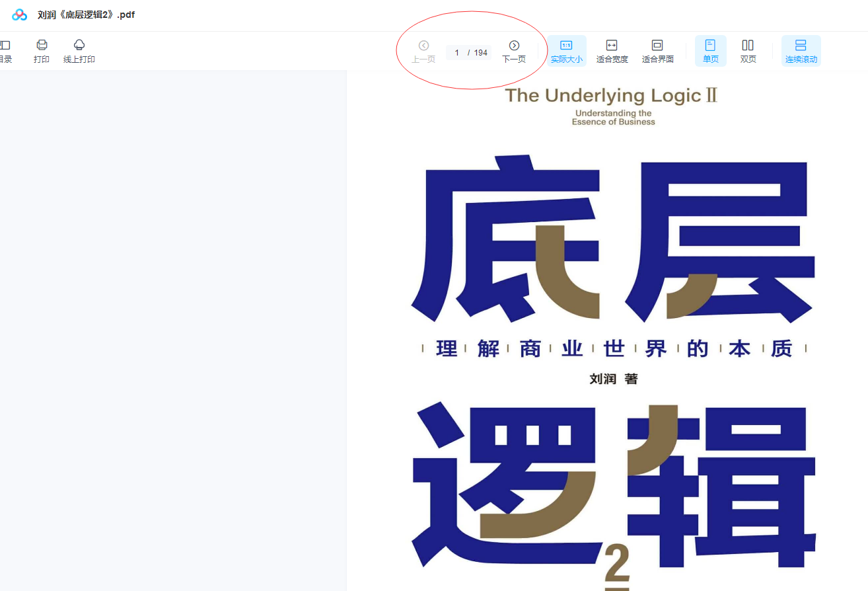The width and height of the screenshot is (868, 591).
Task: Open 线上打印 online printing
Action: 79,51
